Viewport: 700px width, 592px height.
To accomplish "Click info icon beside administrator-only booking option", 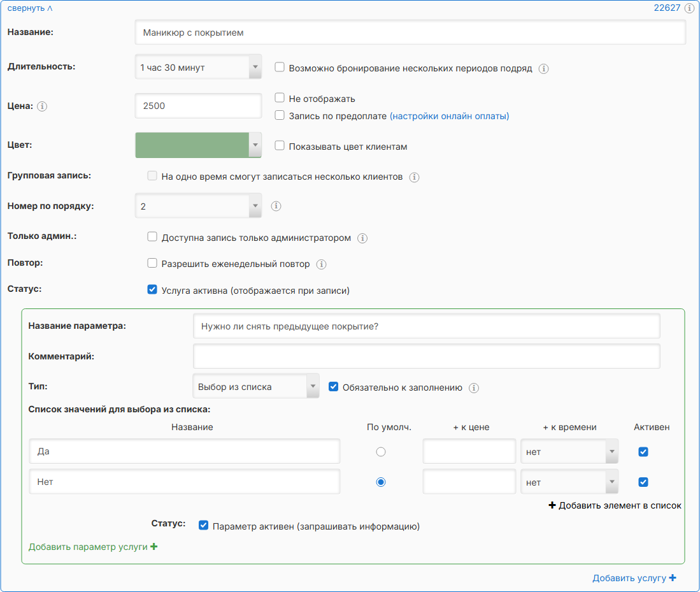I will tap(362, 238).
